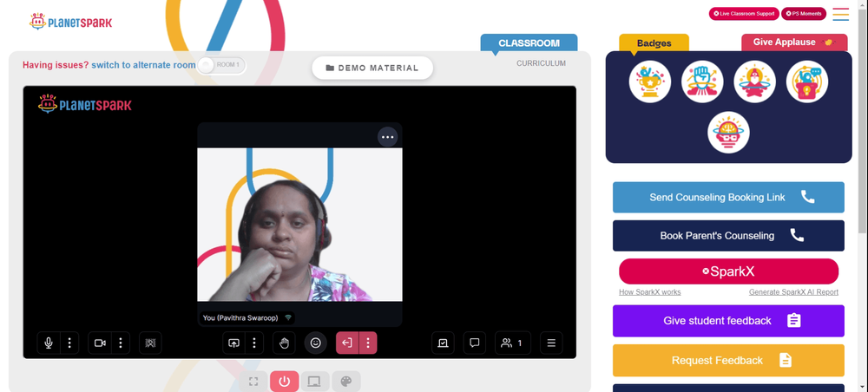The width and height of the screenshot is (868, 392).
Task: Toggle the alternate room switch labeled ROOM 1
Action: point(221,65)
